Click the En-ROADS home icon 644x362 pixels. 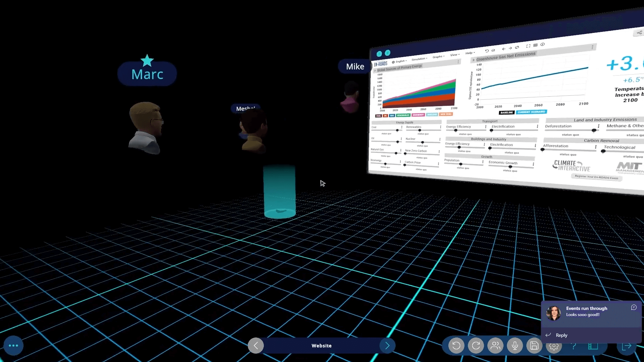493,50
